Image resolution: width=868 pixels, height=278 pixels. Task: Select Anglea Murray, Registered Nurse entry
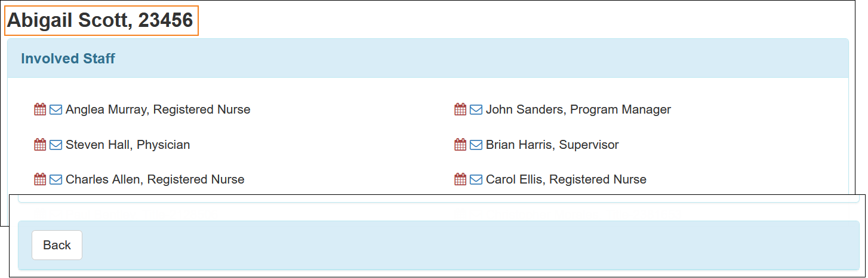(x=158, y=109)
